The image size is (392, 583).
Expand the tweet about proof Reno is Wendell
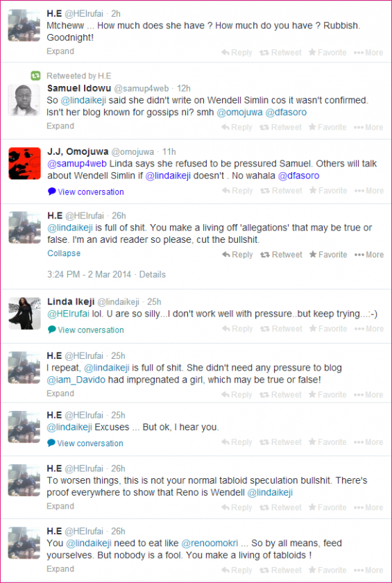click(x=60, y=506)
